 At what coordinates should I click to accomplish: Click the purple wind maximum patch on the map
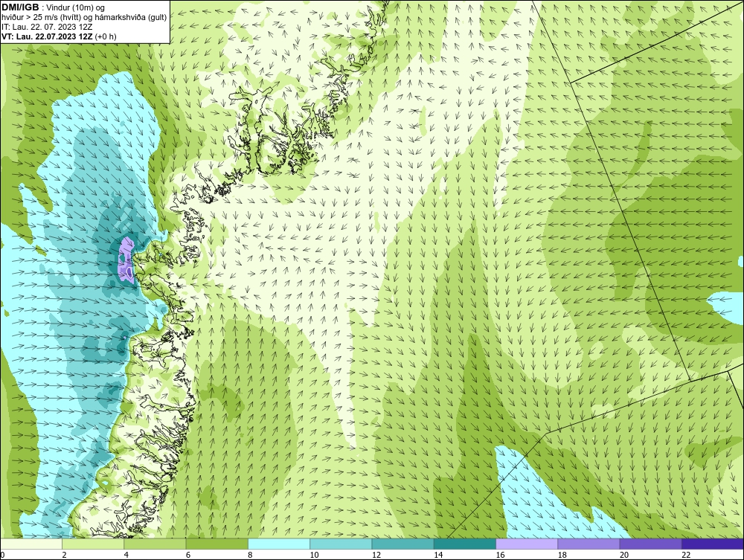[x=126, y=260]
